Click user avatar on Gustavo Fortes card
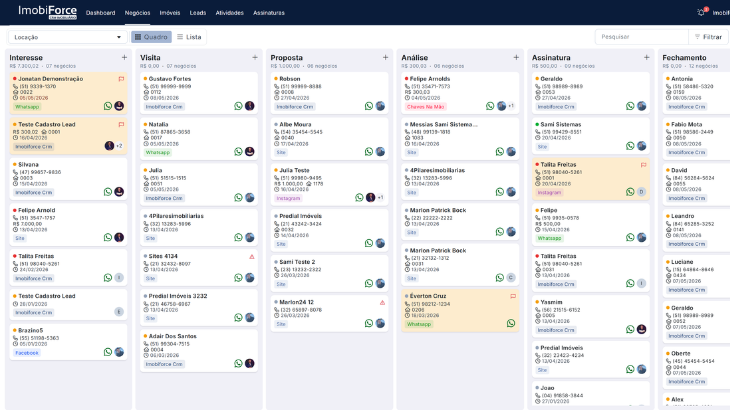This screenshot has height=410, width=730. (250, 106)
